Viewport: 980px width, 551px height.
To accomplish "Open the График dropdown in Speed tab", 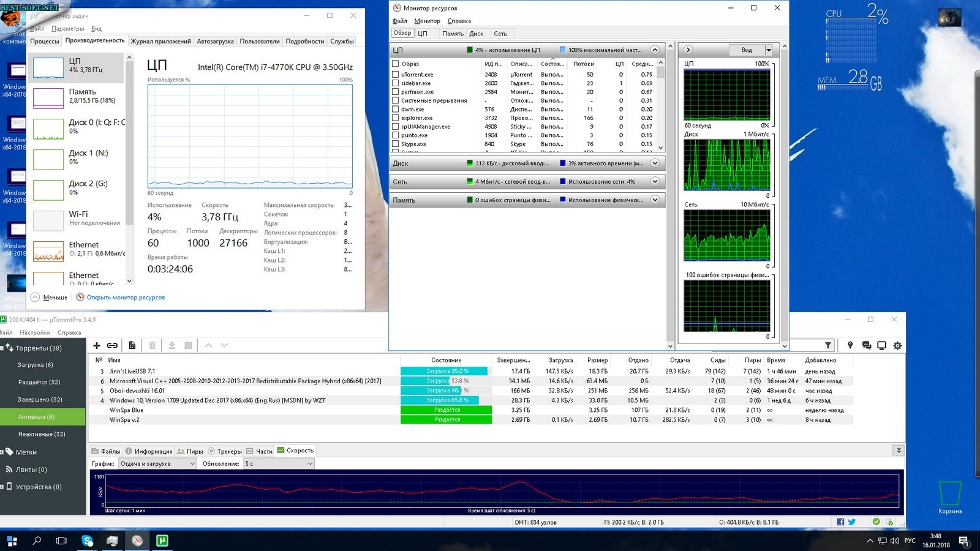I will [x=157, y=464].
